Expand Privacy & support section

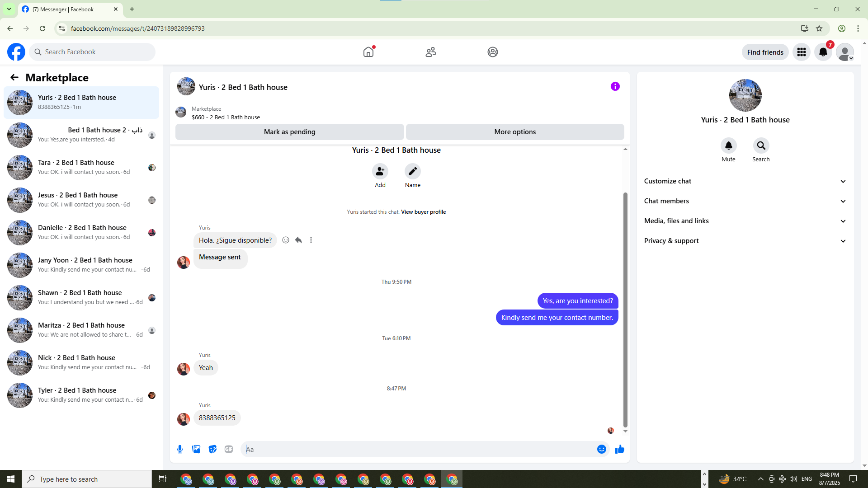[745, 241]
